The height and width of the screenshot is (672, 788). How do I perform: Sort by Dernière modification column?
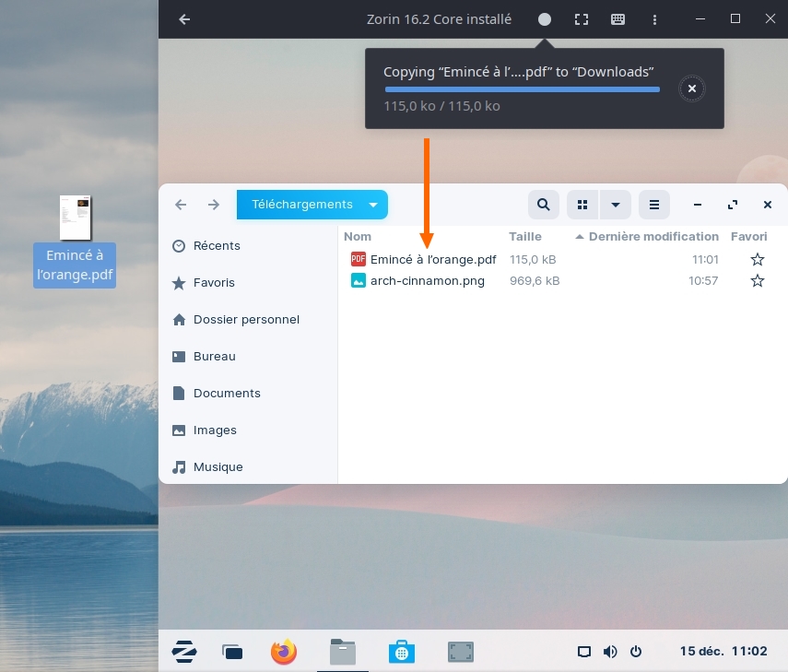(x=653, y=237)
